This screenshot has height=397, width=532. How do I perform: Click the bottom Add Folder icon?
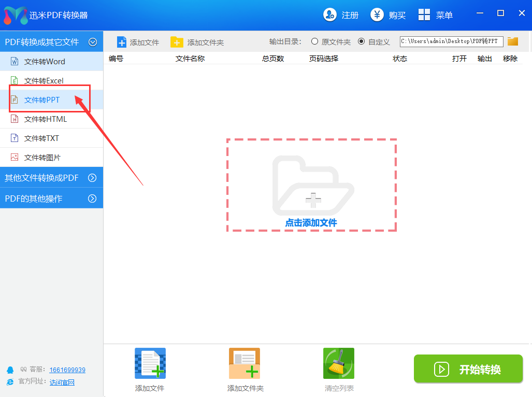coord(245,363)
